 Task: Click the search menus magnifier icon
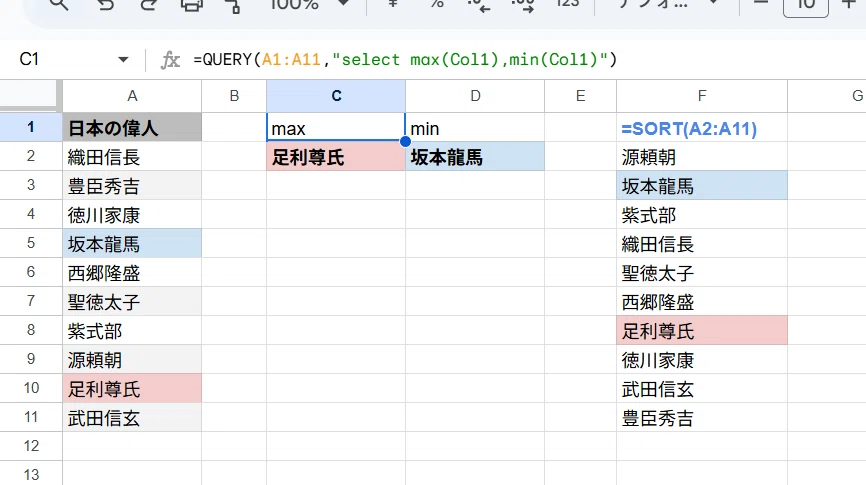pos(59,4)
